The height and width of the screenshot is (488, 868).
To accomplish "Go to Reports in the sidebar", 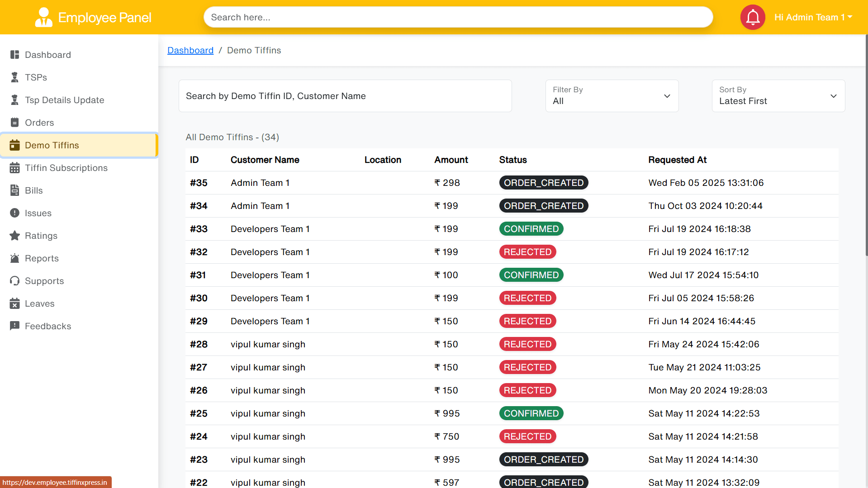I will pos(42,258).
